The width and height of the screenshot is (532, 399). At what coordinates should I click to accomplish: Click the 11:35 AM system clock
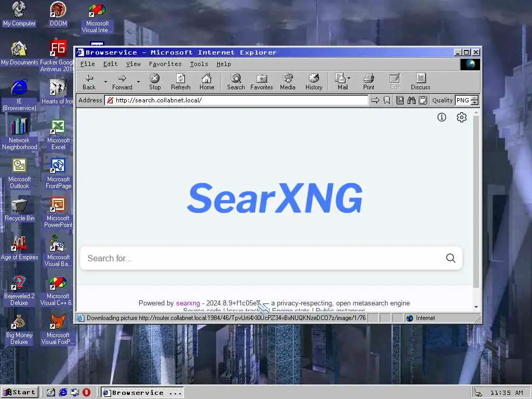506,393
